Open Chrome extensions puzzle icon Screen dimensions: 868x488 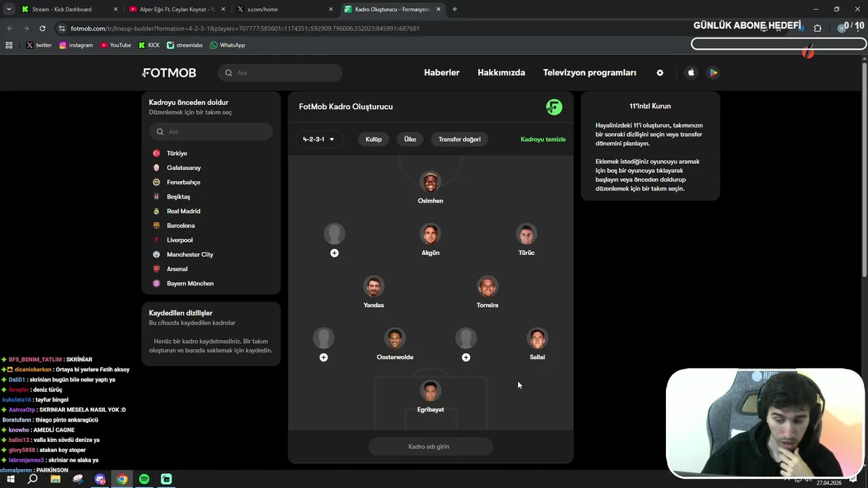tap(817, 28)
